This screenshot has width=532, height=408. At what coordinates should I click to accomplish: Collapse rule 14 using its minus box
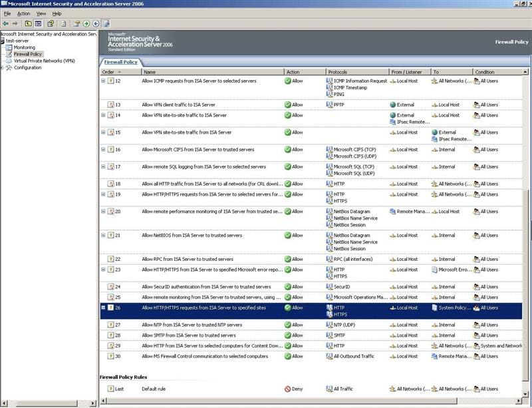pyautogui.click(x=103, y=115)
